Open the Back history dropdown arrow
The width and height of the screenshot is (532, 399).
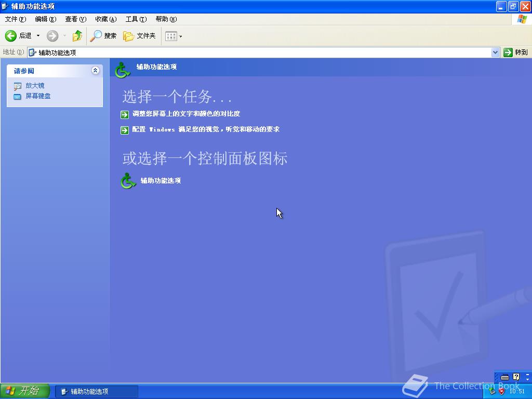point(38,36)
